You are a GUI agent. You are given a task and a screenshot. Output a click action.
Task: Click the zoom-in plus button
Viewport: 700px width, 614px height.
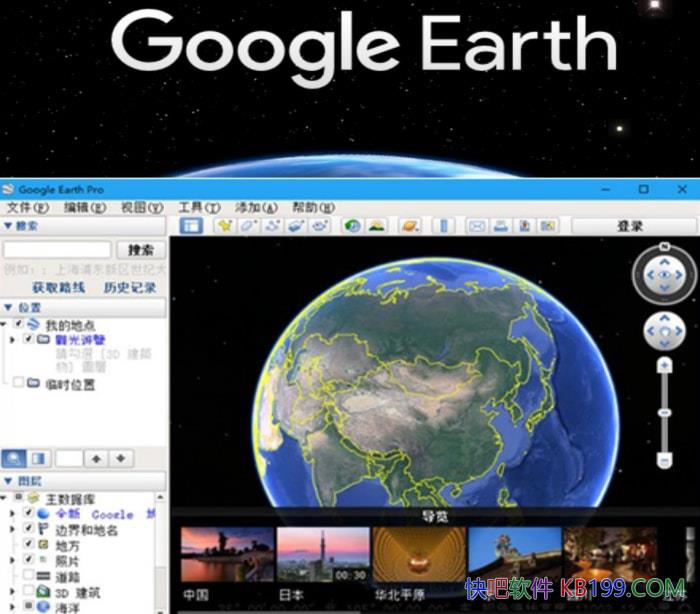pyautogui.click(x=665, y=366)
